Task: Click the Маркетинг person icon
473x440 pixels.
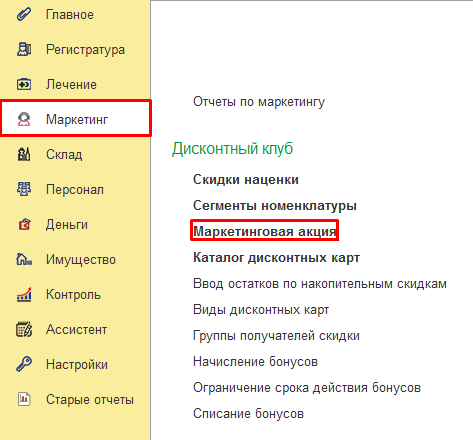Action: pyautogui.click(x=24, y=119)
